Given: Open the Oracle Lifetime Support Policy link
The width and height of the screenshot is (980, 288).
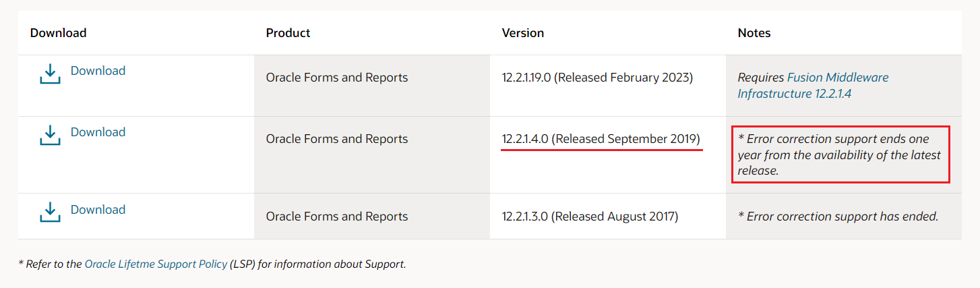Looking at the screenshot, I should coord(156,264).
